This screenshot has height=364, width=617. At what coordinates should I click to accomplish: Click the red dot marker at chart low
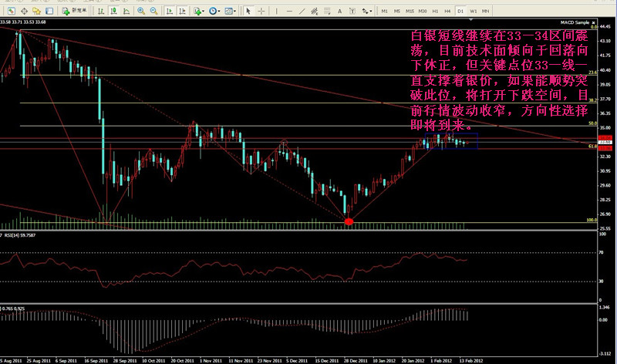[x=349, y=222]
